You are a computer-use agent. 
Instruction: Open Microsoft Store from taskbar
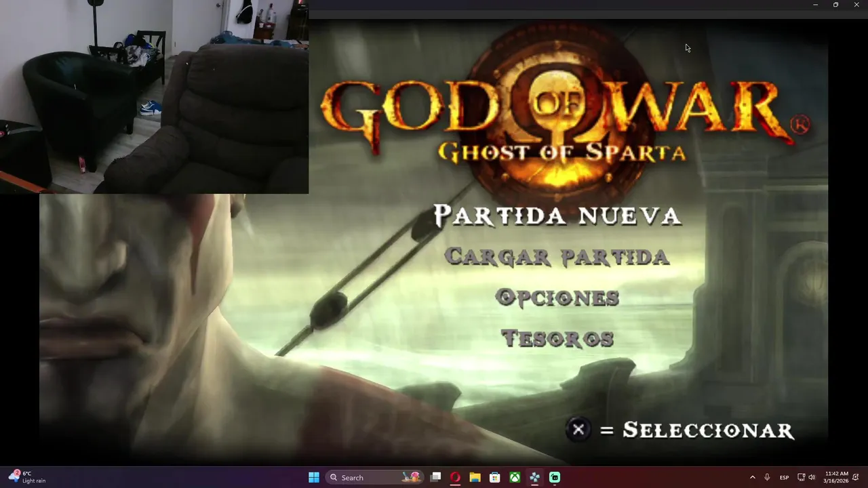click(x=495, y=477)
